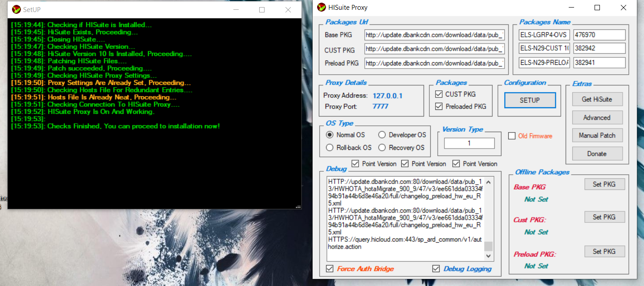Click 'HISuite Proxy Is On And Working' line
This screenshot has width=644, height=286.
pyautogui.click(x=83, y=112)
